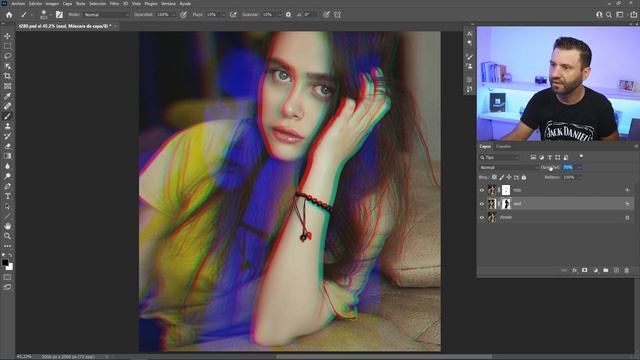Screen dimensions: 640x360
Task: Toggle pressure for opacity in options bar
Action: (184, 15)
